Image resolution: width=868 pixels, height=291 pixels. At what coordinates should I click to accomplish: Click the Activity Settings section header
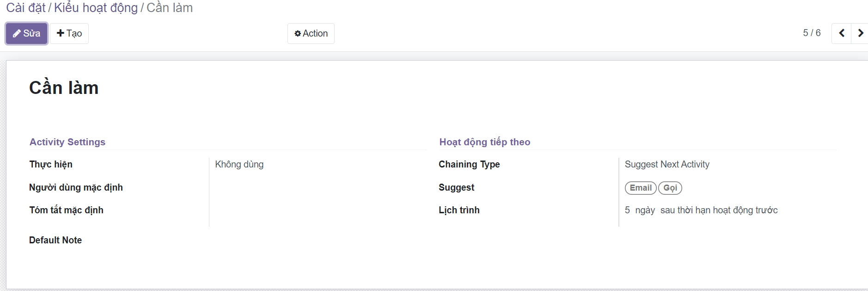click(x=67, y=142)
